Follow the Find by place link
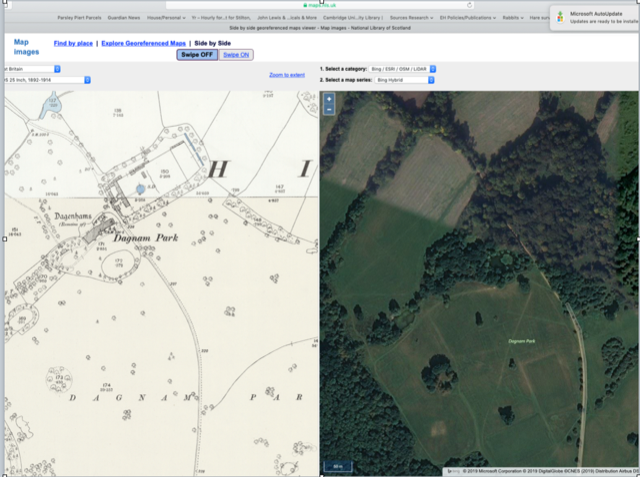The image size is (640, 477). tap(73, 43)
